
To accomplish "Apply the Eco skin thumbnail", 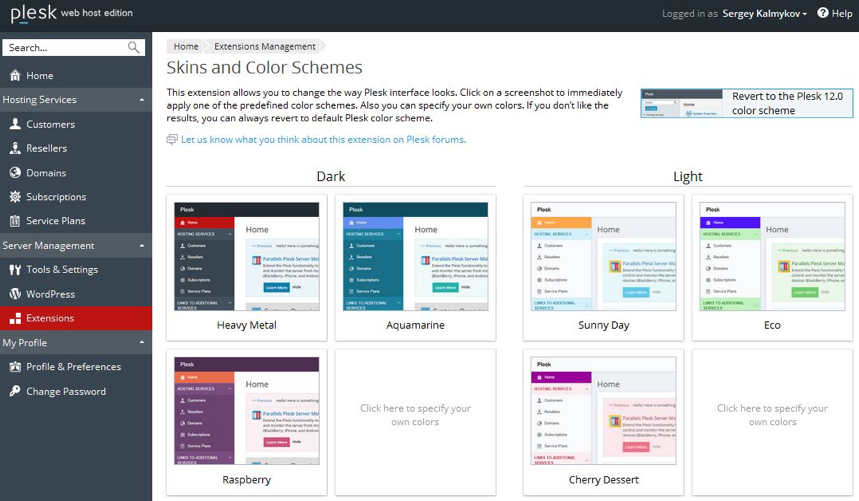I will (x=772, y=256).
